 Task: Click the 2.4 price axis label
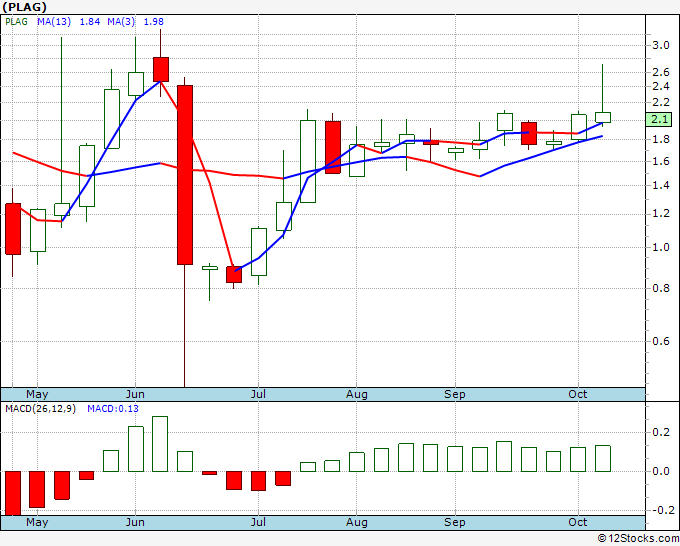661,86
